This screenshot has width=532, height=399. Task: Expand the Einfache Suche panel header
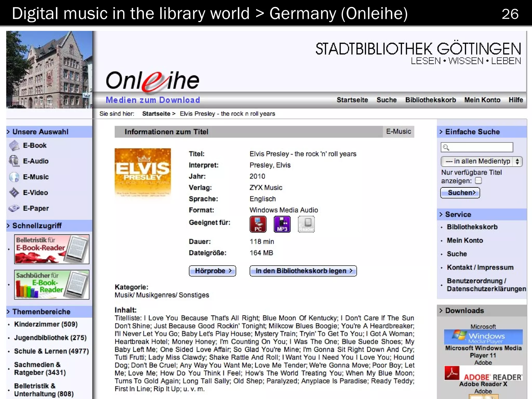(482, 132)
